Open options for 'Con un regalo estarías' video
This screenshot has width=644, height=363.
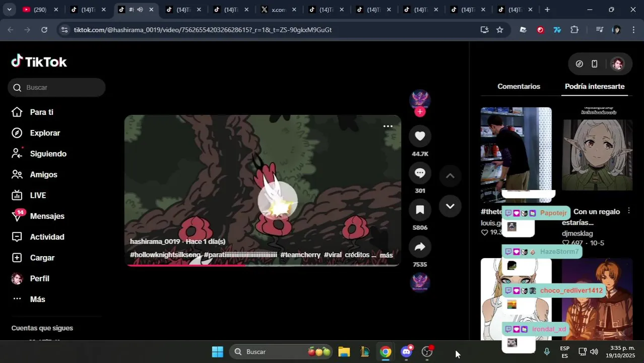628,211
